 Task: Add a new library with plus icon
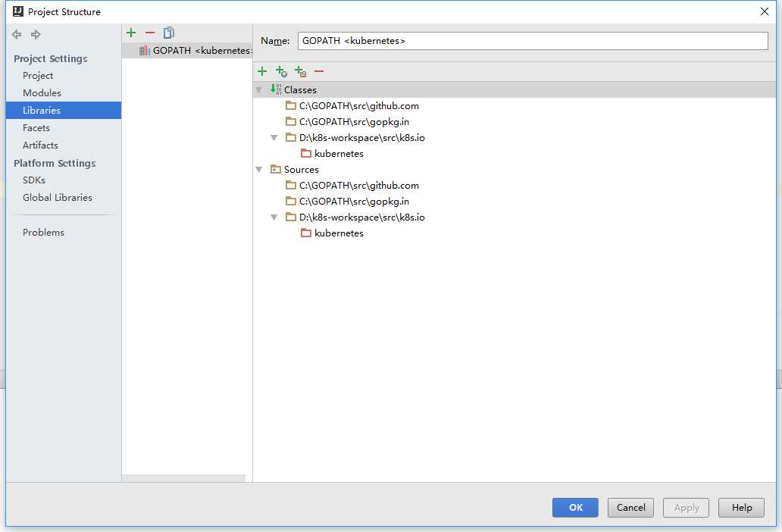click(x=131, y=33)
